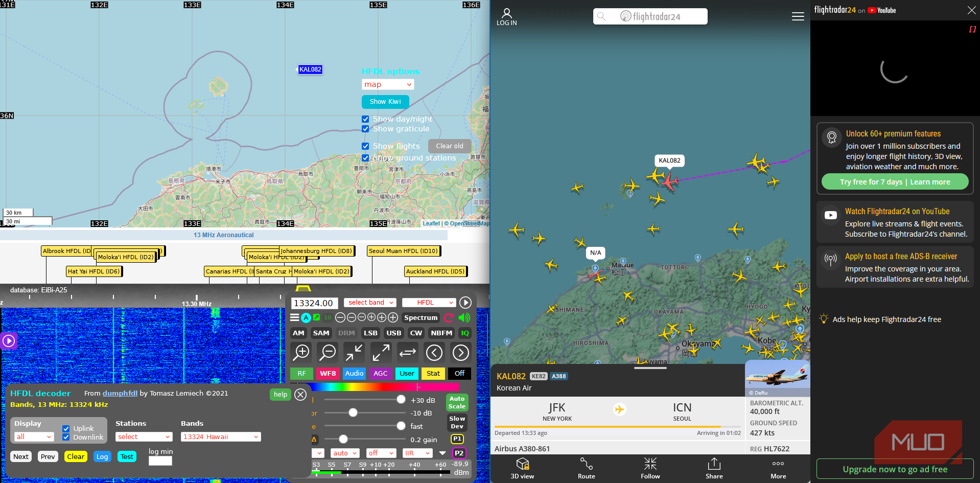Click the log min input field
The image size is (980, 483).
160,461
